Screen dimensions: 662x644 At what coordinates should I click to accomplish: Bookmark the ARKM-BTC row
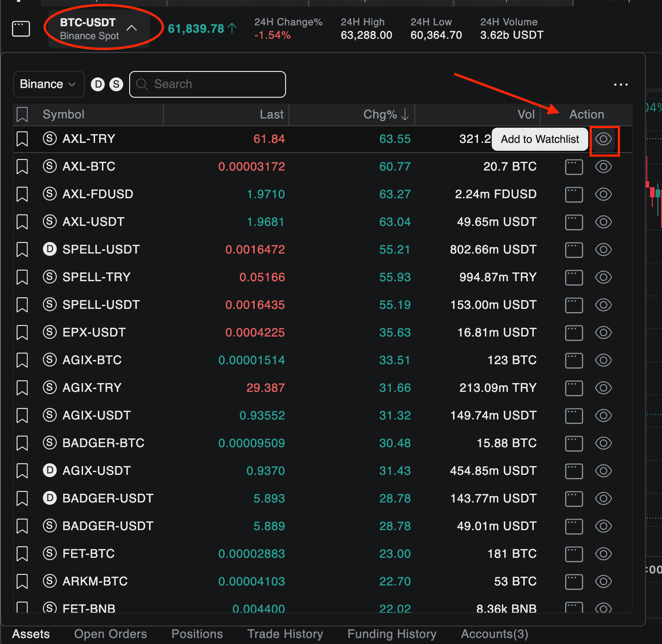(22, 581)
